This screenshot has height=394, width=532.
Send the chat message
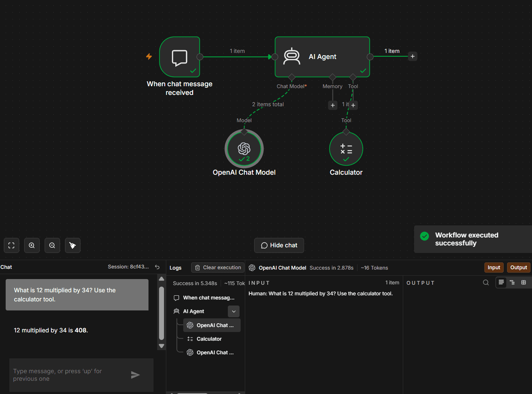coord(135,375)
